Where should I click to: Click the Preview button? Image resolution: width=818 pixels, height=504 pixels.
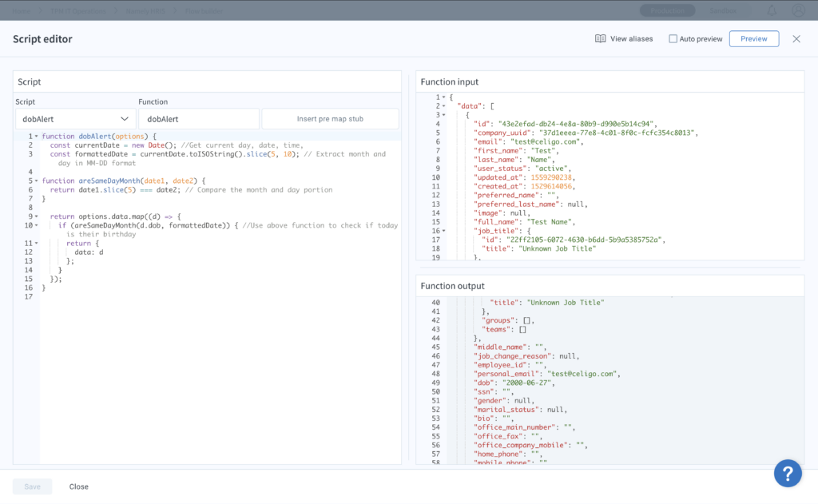(753, 38)
